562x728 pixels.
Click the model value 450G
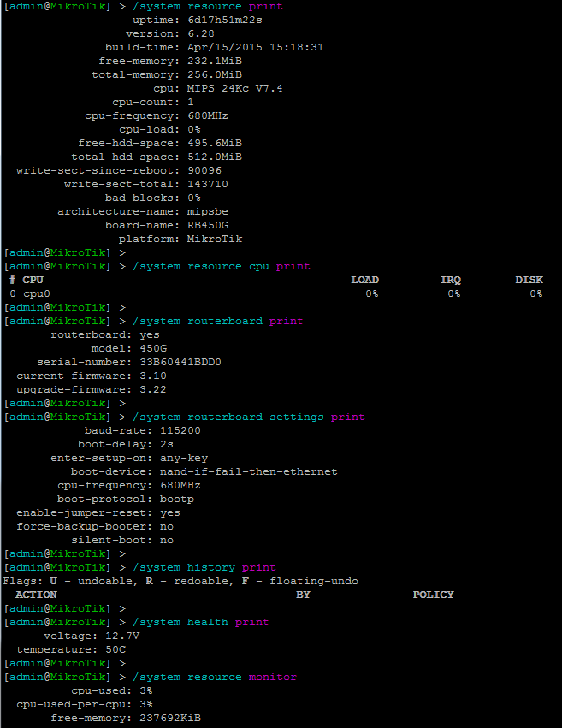tap(153, 348)
